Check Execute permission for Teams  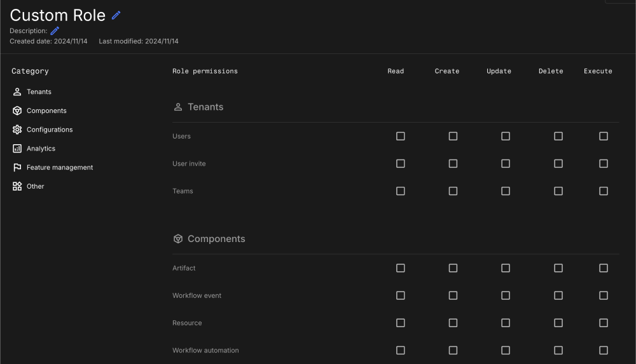[604, 191]
